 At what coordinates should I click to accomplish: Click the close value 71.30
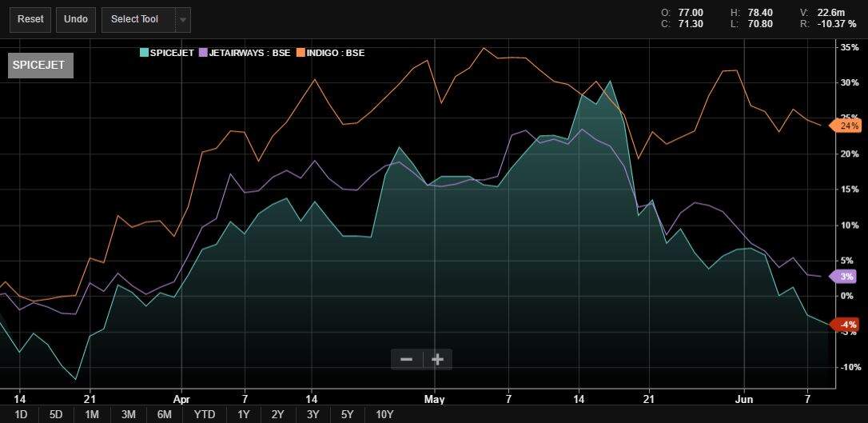pyautogui.click(x=691, y=24)
